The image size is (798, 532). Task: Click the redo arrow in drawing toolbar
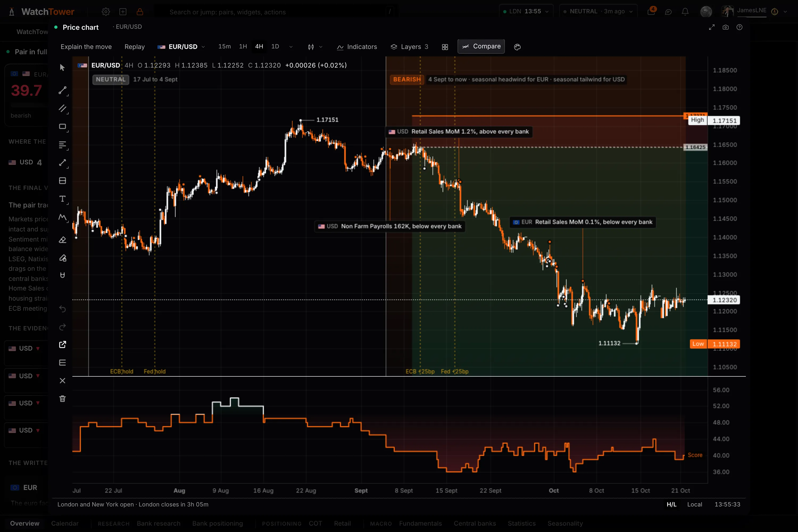point(63,327)
